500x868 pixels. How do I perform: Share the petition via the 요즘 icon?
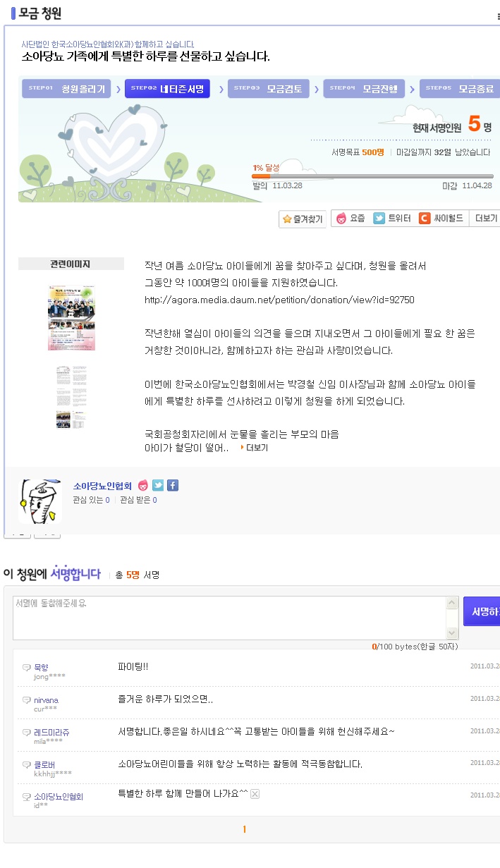pos(341,219)
